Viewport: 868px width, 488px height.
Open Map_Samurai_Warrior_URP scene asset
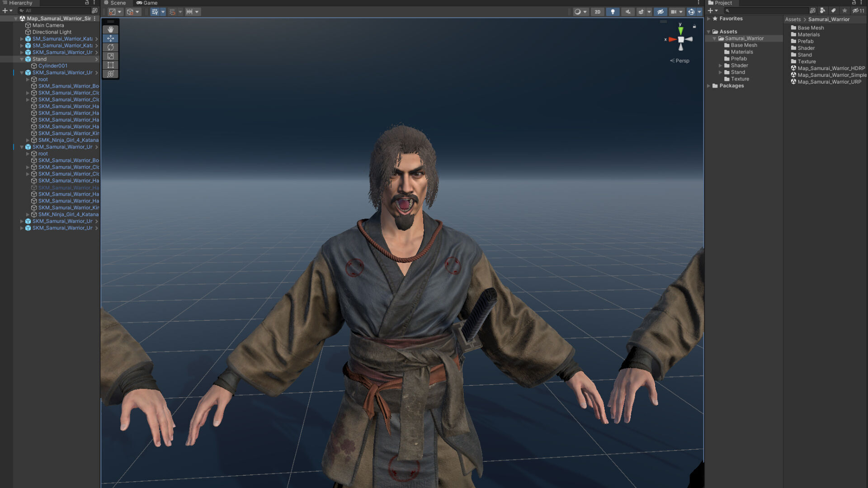829,82
